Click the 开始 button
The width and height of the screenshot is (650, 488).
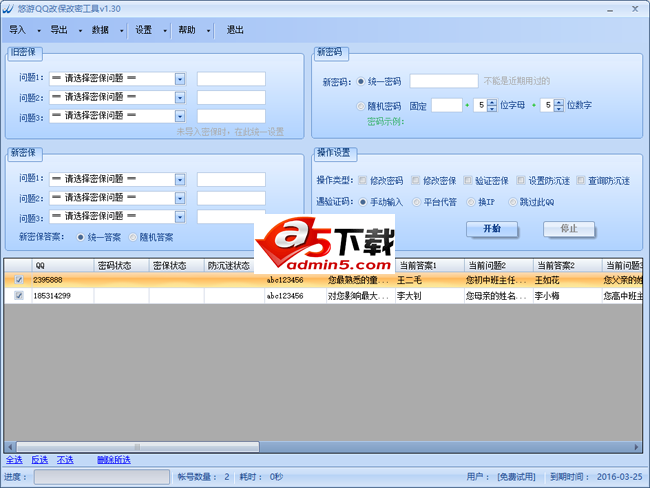[492, 228]
